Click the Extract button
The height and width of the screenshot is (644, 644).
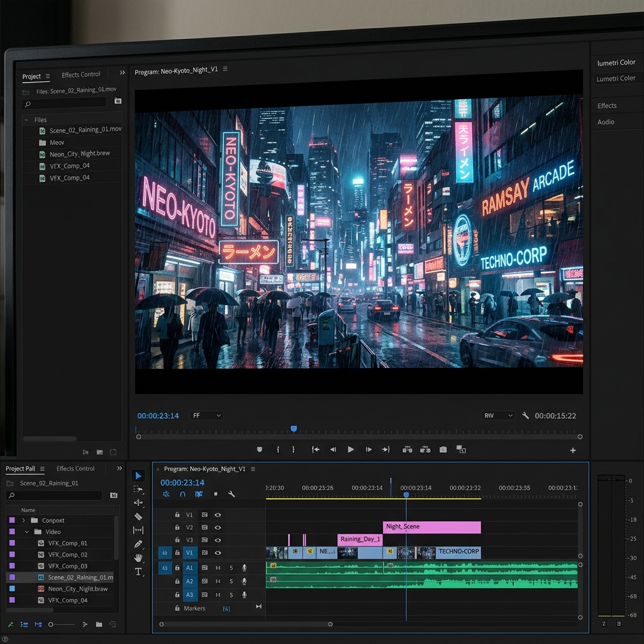pyautogui.click(x=425, y=450)
